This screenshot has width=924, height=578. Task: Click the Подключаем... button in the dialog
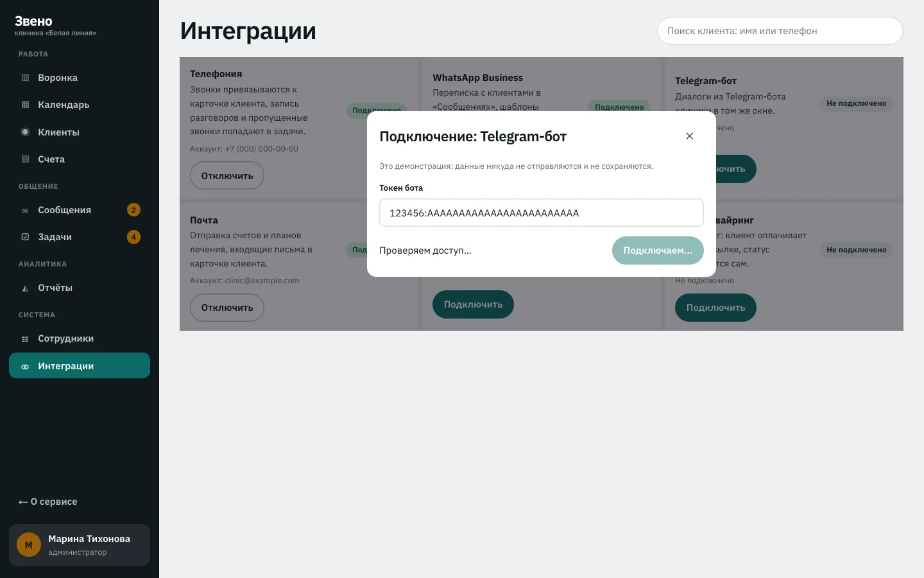(x=658, y=250)
